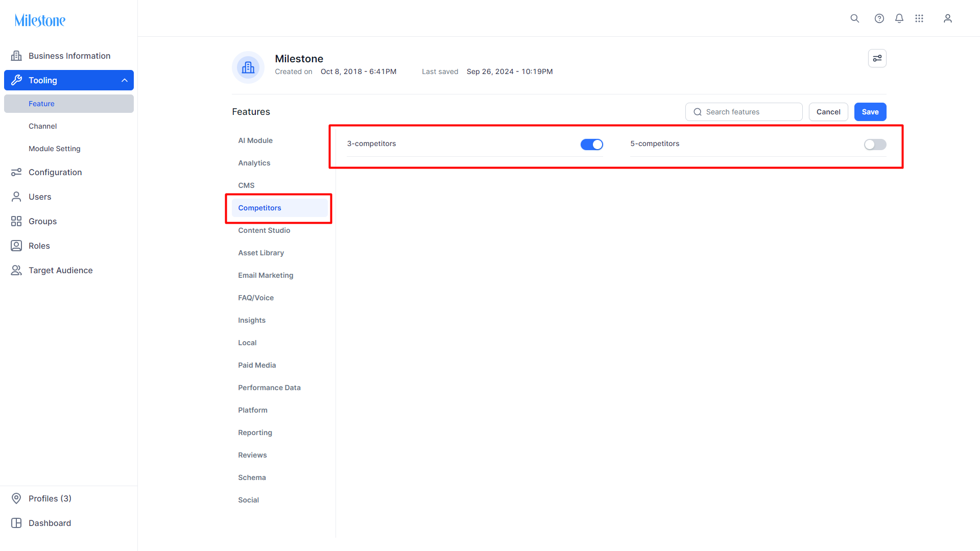The height and width of the screenshot is (551, 980).
Task: Select Schema feature category
Action: pos(280,477)
